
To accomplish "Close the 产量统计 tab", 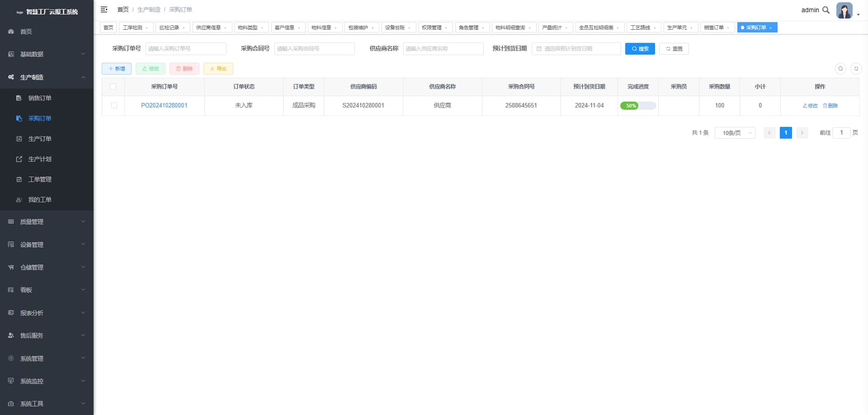I will (x=566, y=28).
